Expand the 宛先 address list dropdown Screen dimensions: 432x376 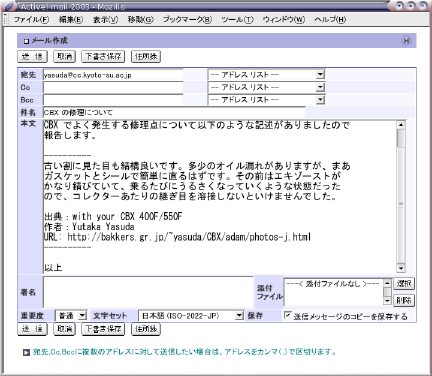(320, 74)
